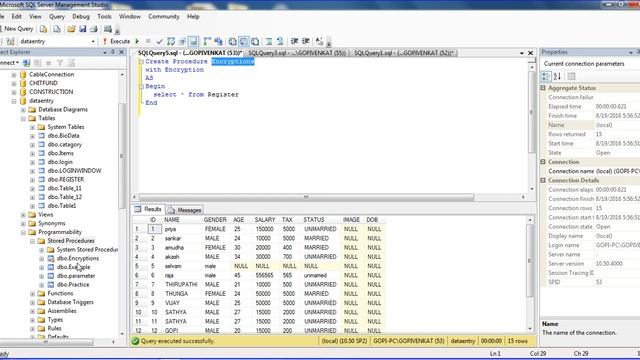640x360 pixels.
Task: Select the Database Triggers folder
Action: [71, 302]
